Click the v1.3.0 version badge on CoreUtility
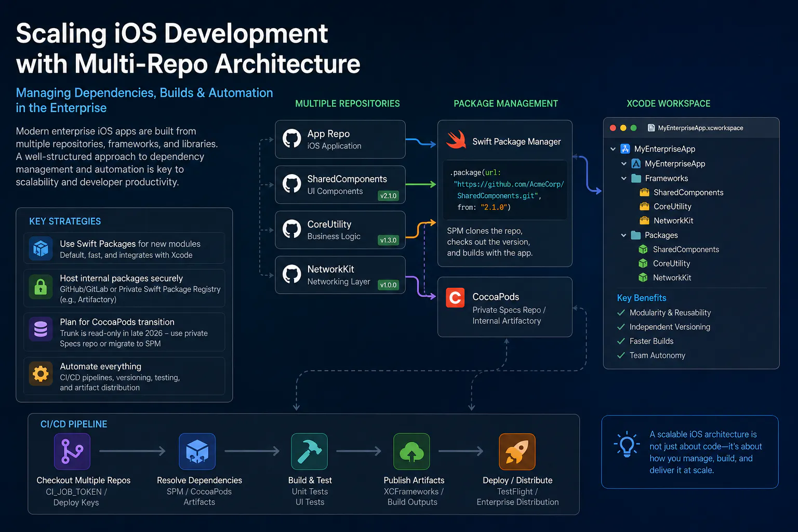This screenshot has height=532, width=798. pos(389,241)
